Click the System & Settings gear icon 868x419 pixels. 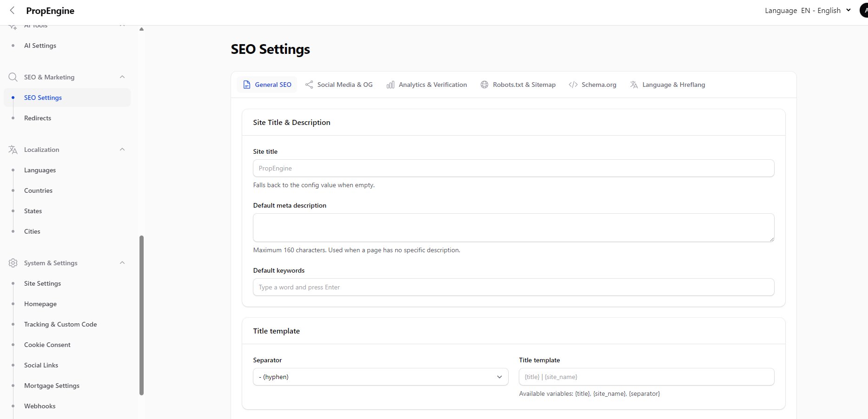point(13,263)
